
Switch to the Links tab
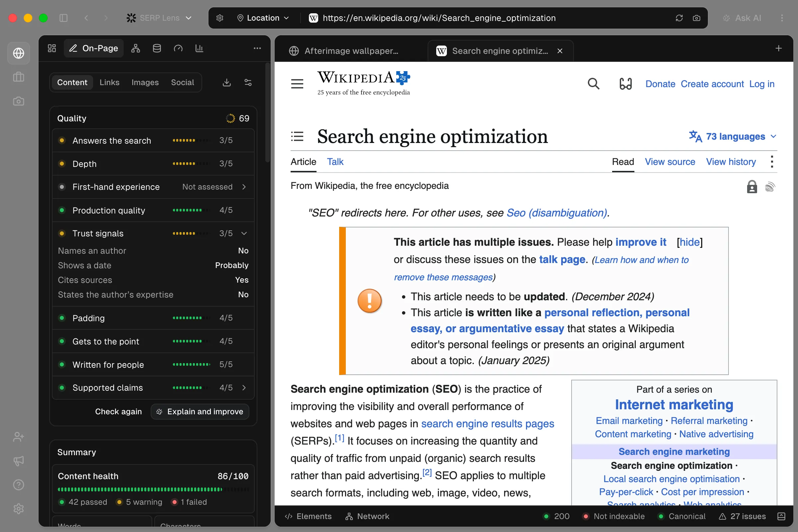click(x=109, y=82)
